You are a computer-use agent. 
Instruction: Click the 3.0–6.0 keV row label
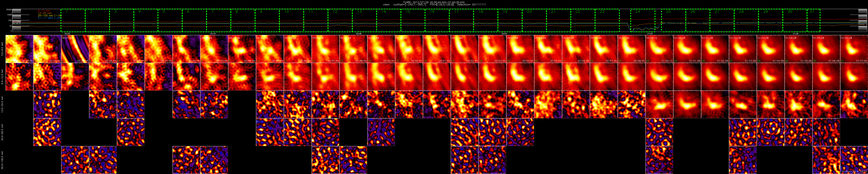coord(2,49)
